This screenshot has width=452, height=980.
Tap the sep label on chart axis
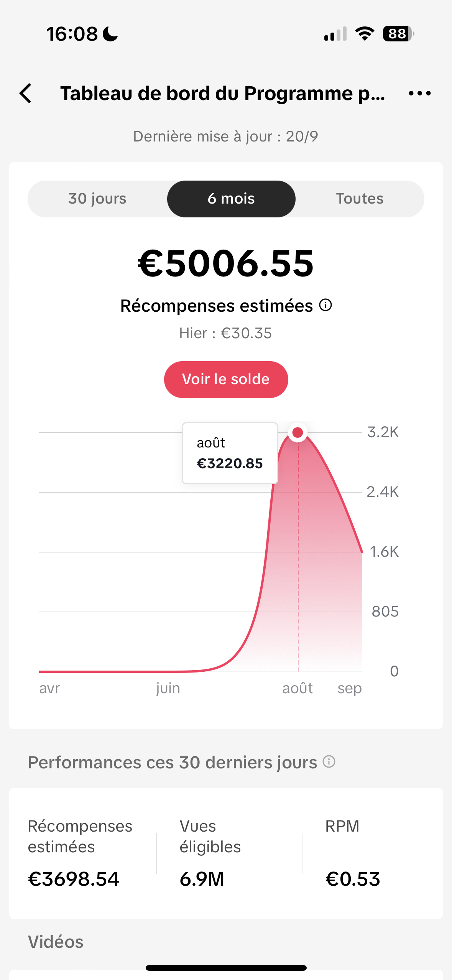point(349,689)
